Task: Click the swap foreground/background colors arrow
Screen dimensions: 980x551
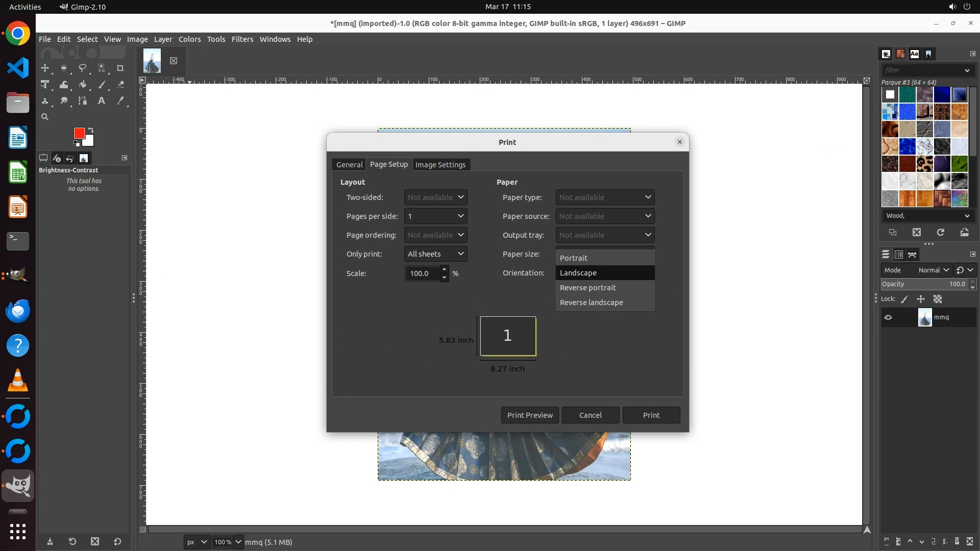Action: point(91,130)
